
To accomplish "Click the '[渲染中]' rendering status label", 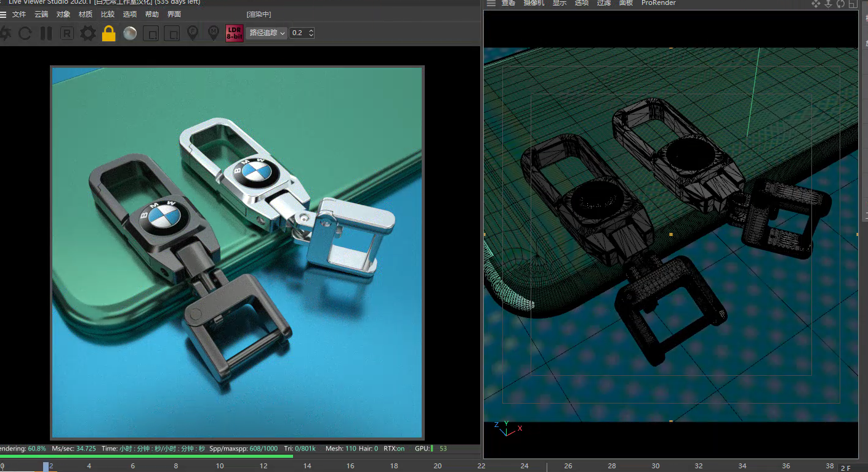I will tap(259, 14).
